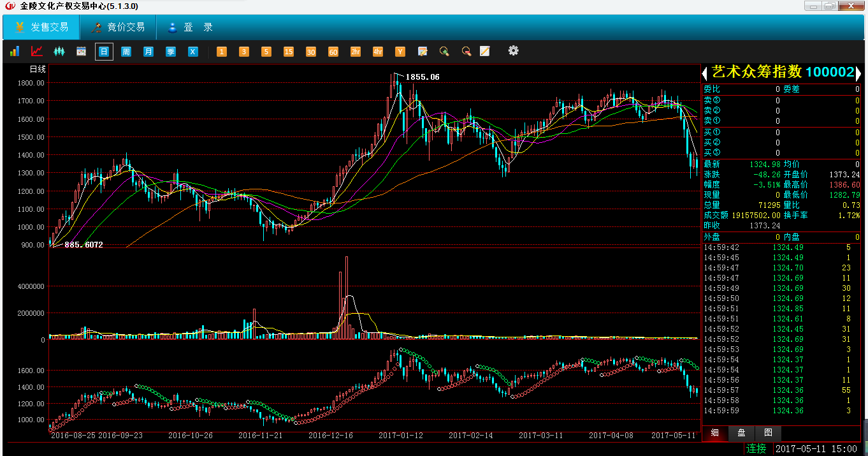Click the 2017-01-12 date axis label
This screenshot has width=868, height=456.
pos(401,435)
